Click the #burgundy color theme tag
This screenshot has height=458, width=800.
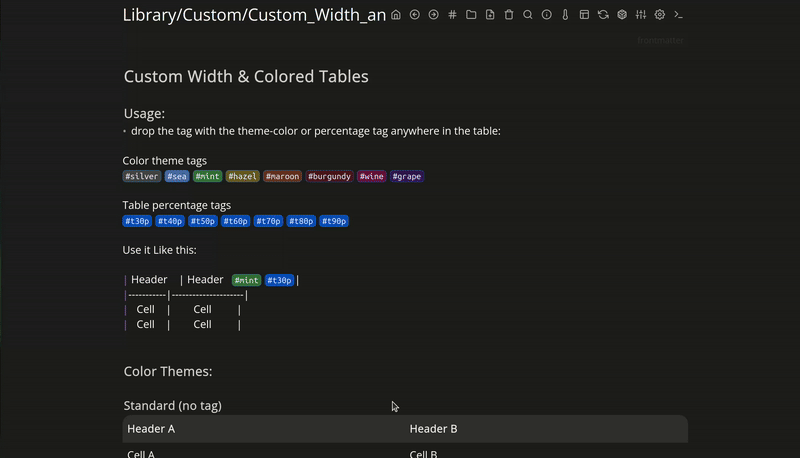coord(329,177)
